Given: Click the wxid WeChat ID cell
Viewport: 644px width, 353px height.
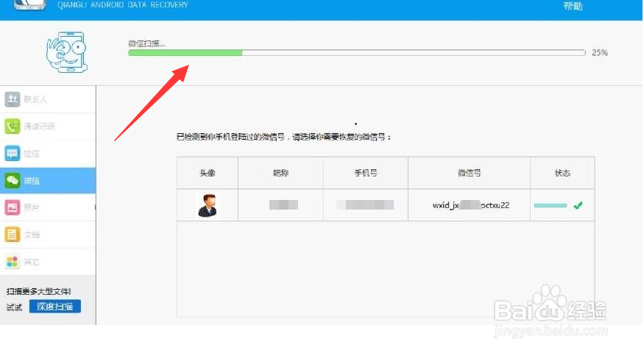Looking at the screenshot, I should click(469, 205).
